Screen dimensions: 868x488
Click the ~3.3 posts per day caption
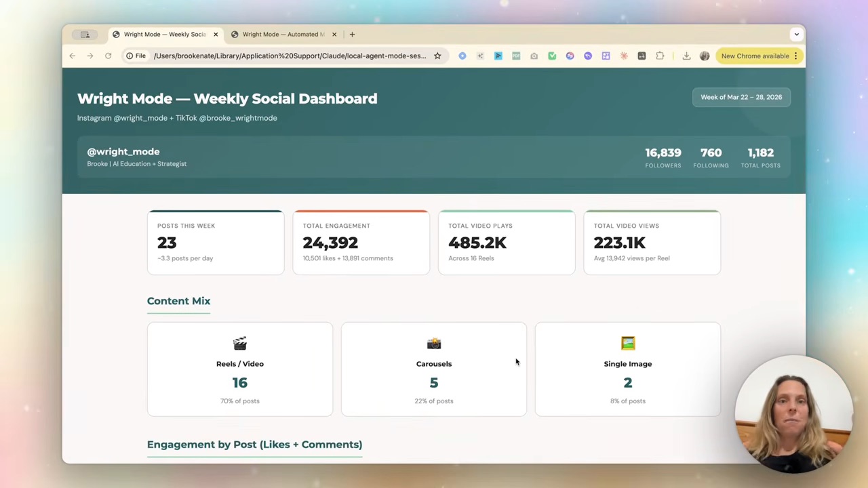coord(185,258)
